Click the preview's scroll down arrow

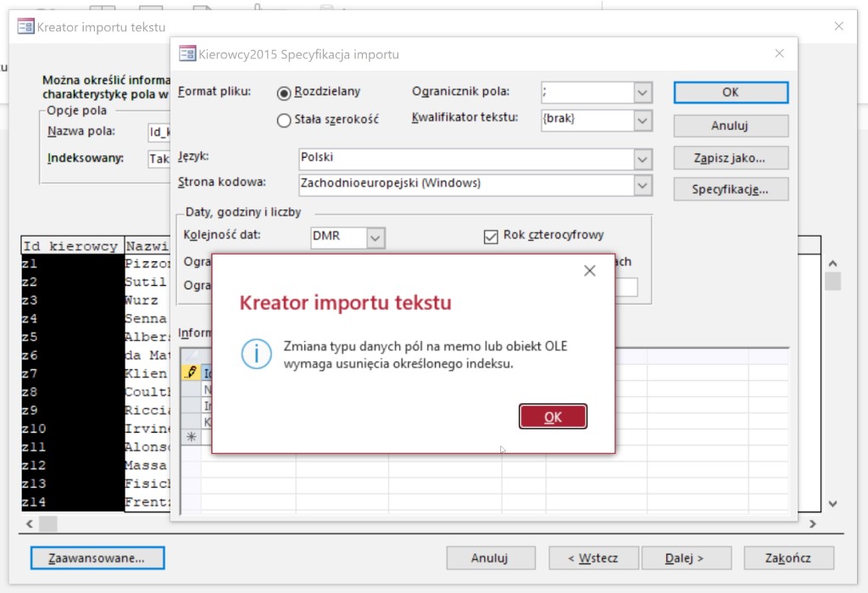[832, 504]
